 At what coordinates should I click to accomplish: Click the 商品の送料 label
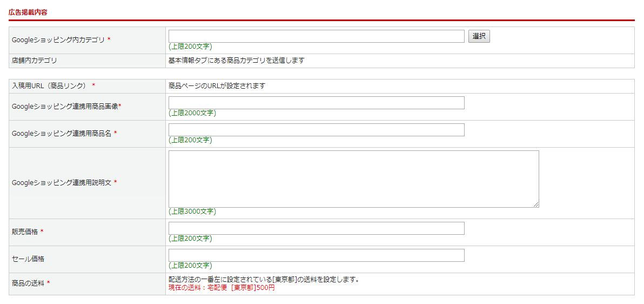[28, 283]
